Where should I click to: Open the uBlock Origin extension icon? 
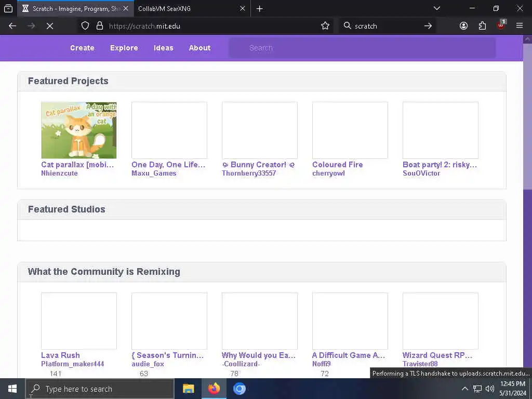[x=501, y=25]
